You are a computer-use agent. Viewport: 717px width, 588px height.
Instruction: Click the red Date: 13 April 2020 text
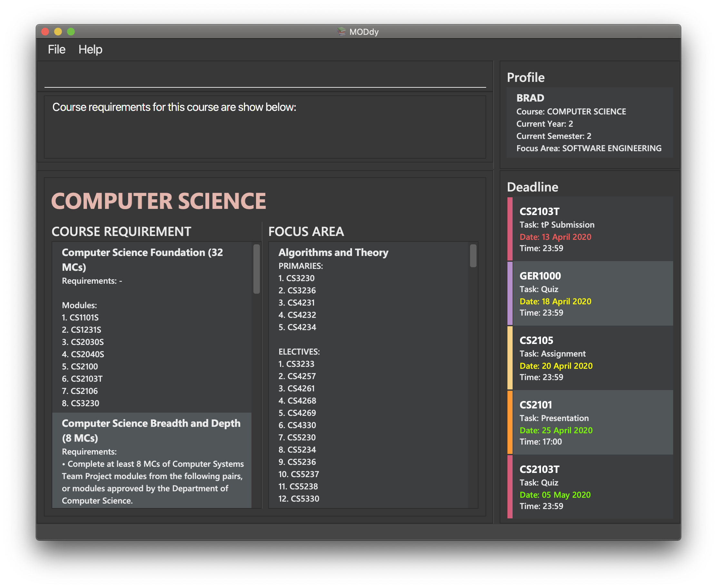coord(555,237)
